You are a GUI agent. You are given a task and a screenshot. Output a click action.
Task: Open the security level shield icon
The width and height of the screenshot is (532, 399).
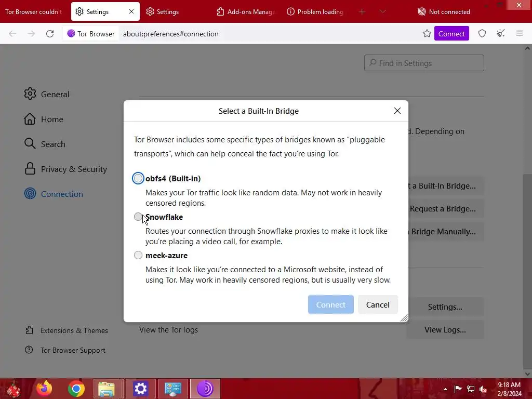point(482,34)
